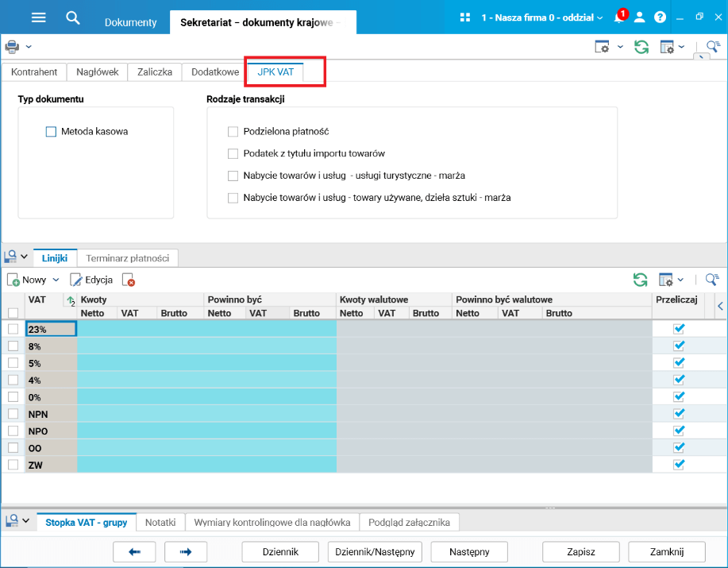
Task: Expand the Nowy button dropdown arrow
Action: (56, 280)
